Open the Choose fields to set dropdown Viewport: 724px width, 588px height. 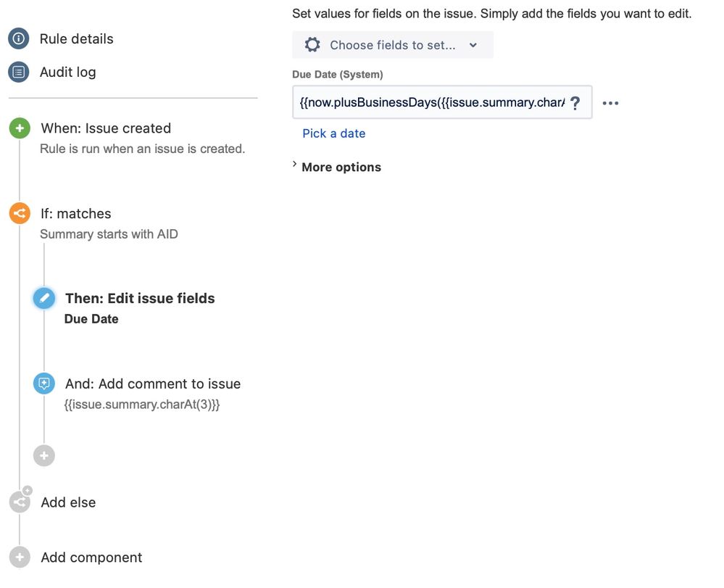pos(393,45)
